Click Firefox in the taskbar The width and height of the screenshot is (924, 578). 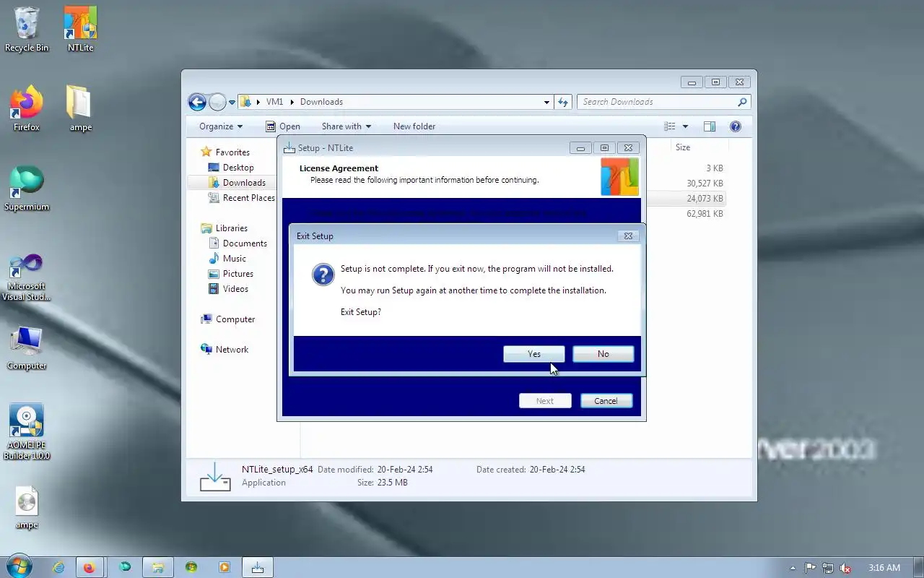(x=89, y=567)
